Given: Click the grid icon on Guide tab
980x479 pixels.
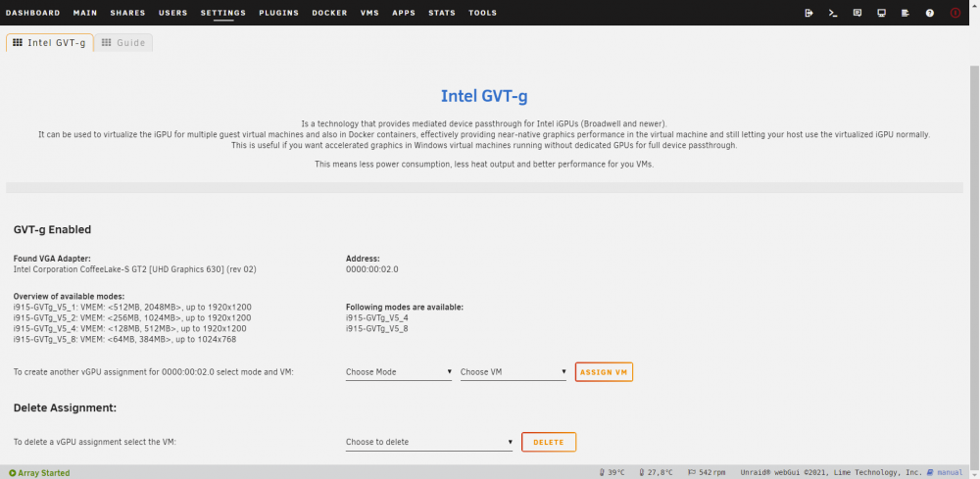Looking at the screenshot, I should (x=106, y=42).
